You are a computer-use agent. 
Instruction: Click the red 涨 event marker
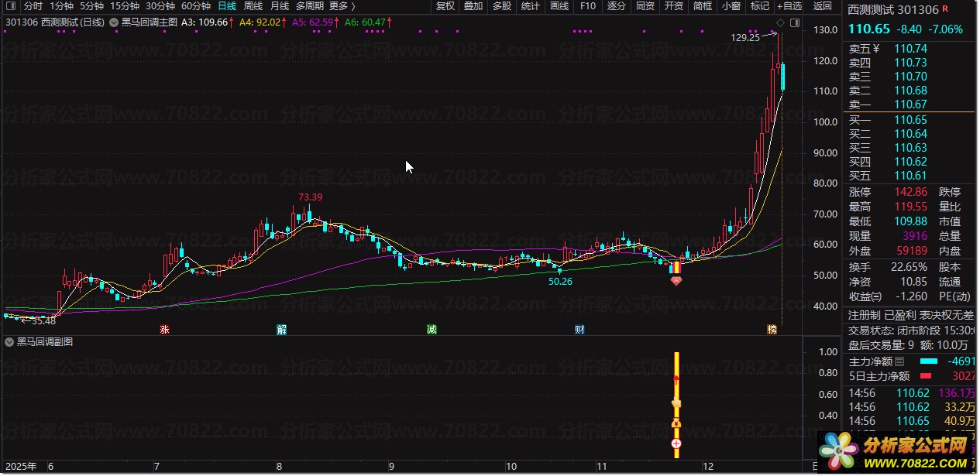click(164, 330)
